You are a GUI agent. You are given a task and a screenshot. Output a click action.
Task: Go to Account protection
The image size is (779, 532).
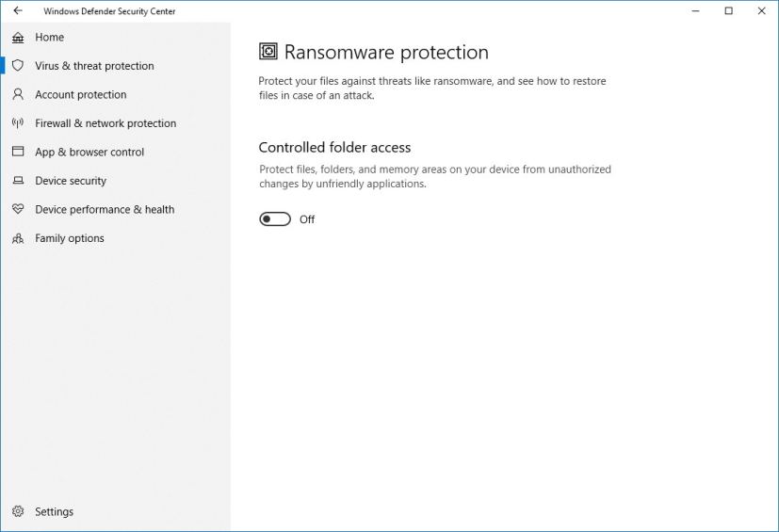point(115,94)
